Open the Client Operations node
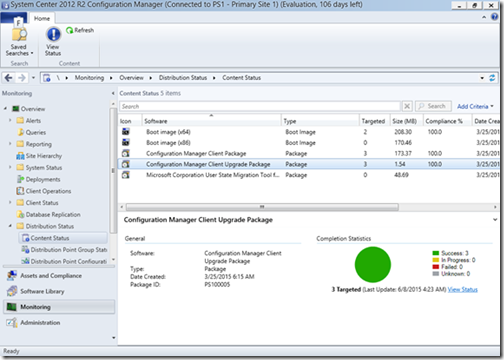Image resolution: width=504 pixels, height=360 pixels. click(x=44, y=191)
